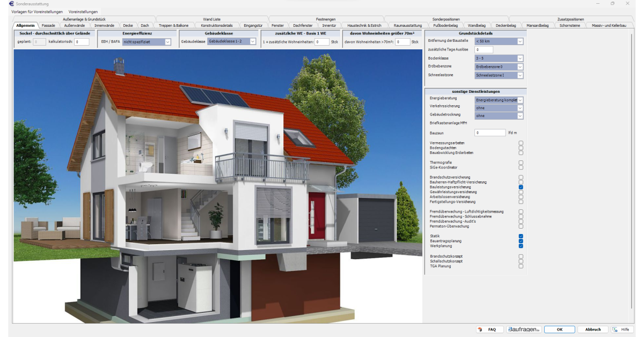Tick the TGA Planung checkbox

[521, 266]
